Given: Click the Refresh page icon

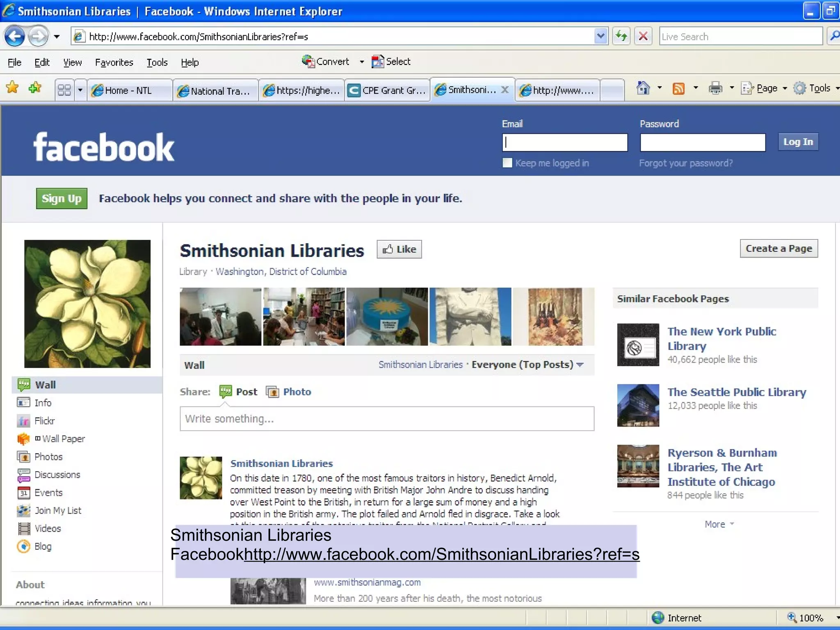Looking at the screenshot, I should (x=621, y=37).
